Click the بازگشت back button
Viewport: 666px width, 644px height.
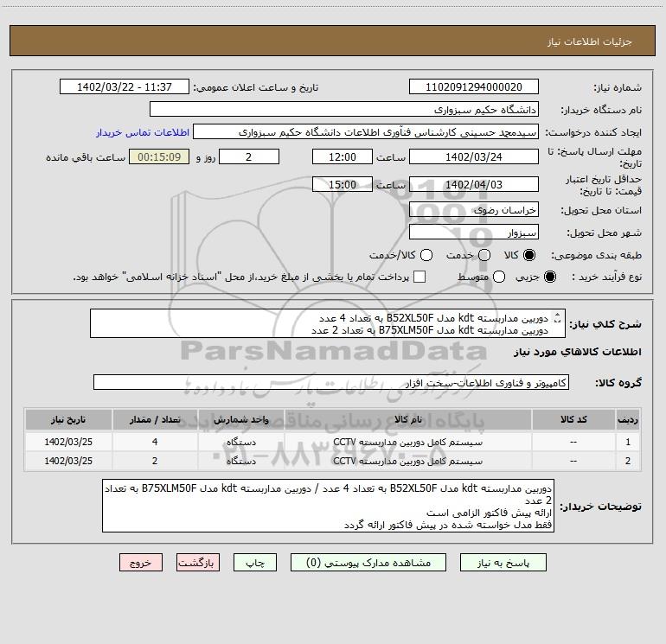click(198, 563)
